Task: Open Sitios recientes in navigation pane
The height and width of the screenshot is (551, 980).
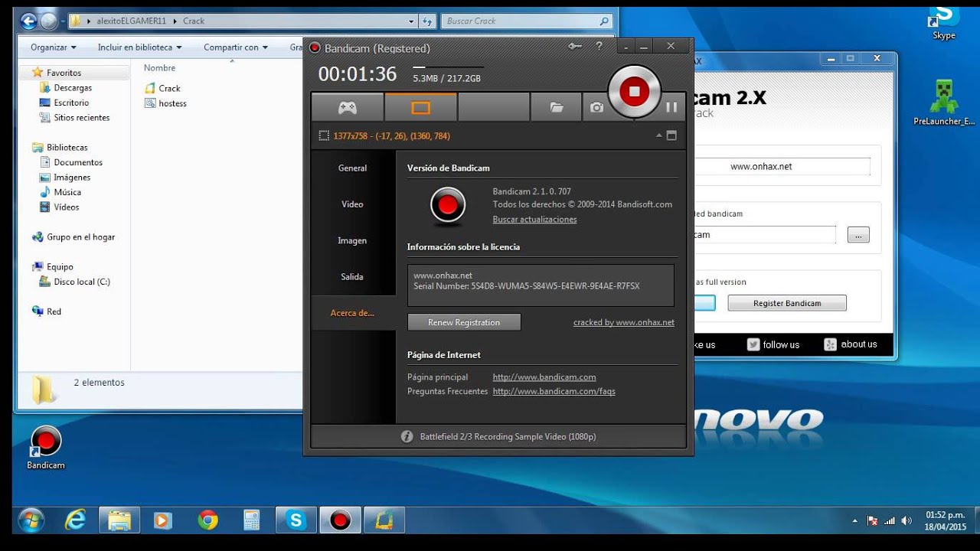Action: click(x=81, y=118)
